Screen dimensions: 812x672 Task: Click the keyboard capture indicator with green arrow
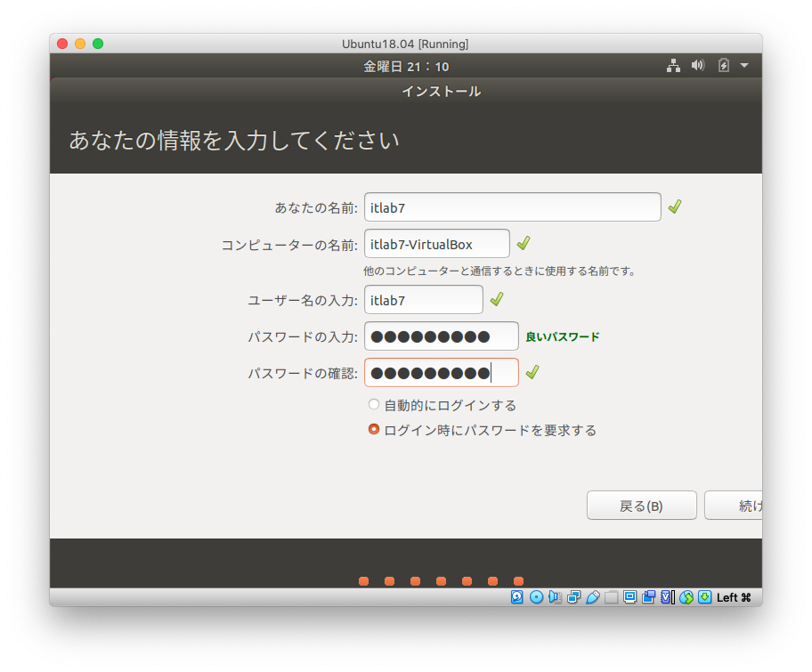(704, 597)
